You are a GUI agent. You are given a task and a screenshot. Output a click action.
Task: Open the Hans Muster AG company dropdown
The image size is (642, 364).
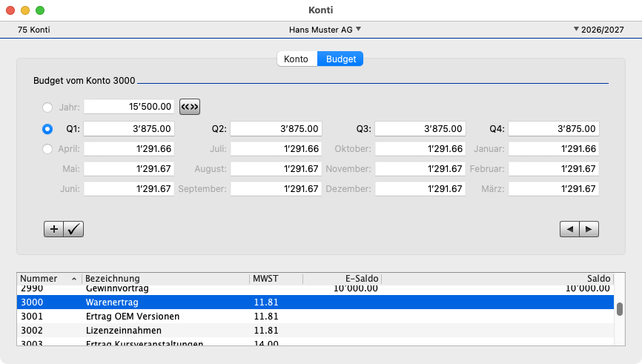[x=325, y=30]
